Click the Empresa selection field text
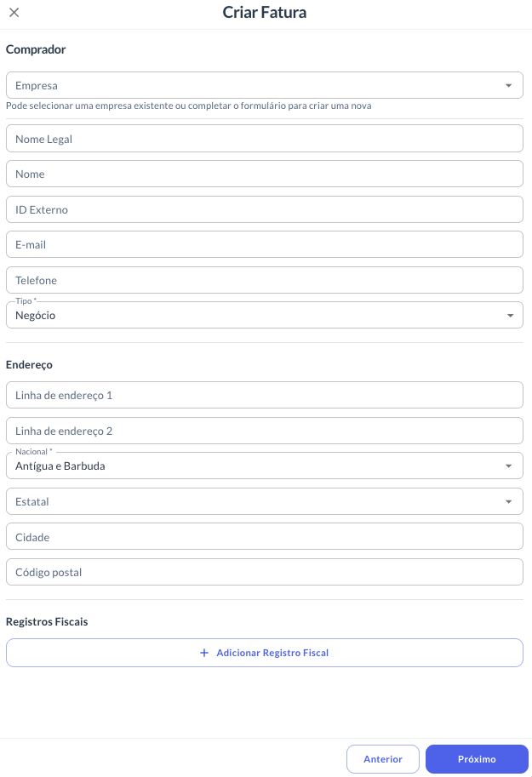This screenshot has height=777, width=532. pos(37,86)
